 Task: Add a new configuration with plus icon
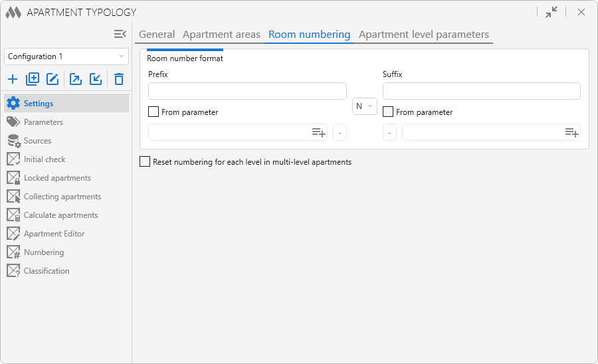[13, 80]
